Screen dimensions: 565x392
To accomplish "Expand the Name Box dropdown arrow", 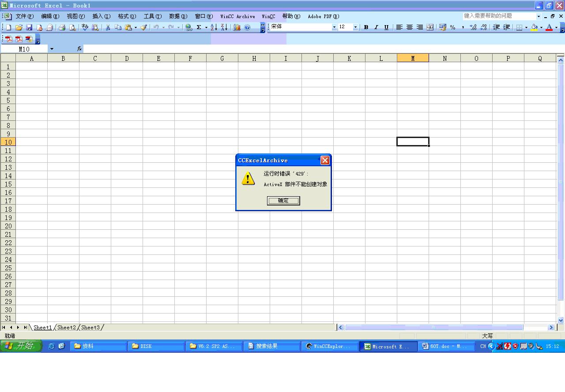I will pos(52,49).
